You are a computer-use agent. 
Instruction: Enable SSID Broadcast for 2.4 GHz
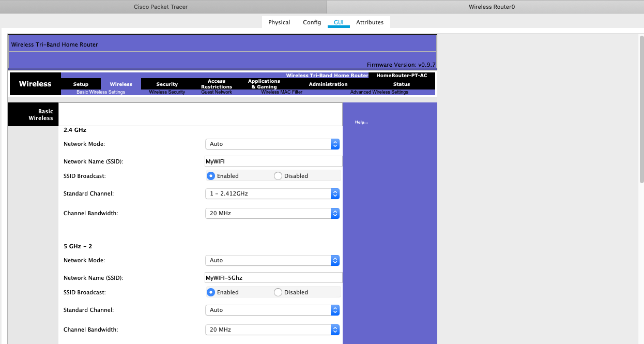[x=211, y=176]
